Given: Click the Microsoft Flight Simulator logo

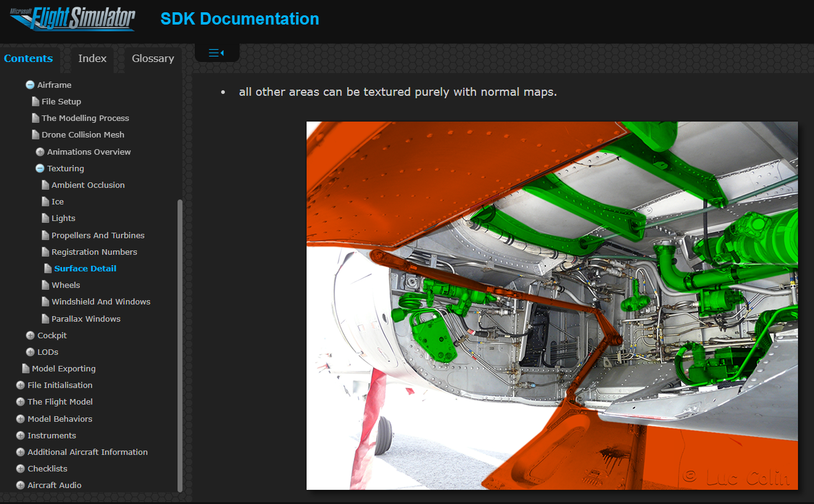Looking at the screenshot, I should click(x=72, y=18).
